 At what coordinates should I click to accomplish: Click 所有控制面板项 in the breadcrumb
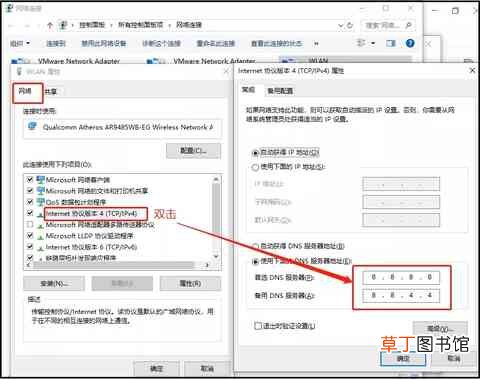pyautogui.click(x=141, y=25)
